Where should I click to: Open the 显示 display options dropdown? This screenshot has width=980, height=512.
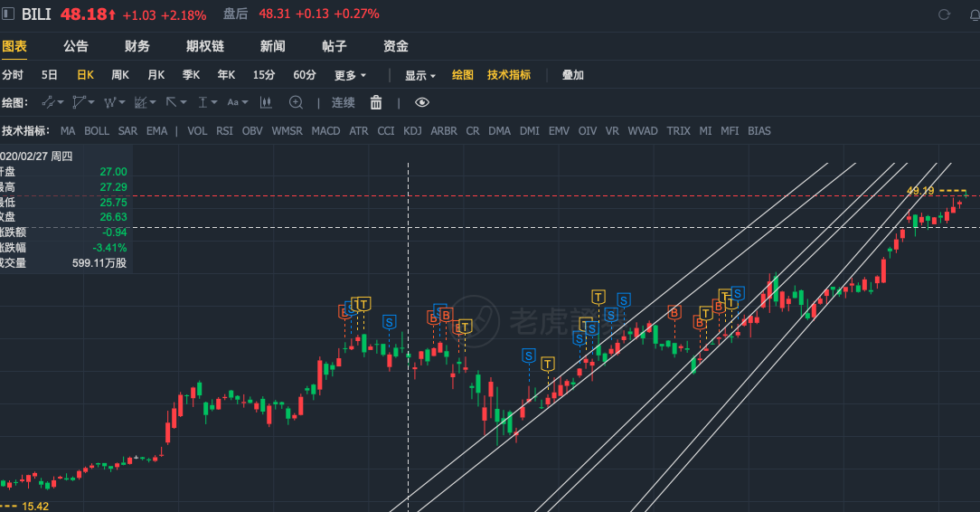coord(420,76)
